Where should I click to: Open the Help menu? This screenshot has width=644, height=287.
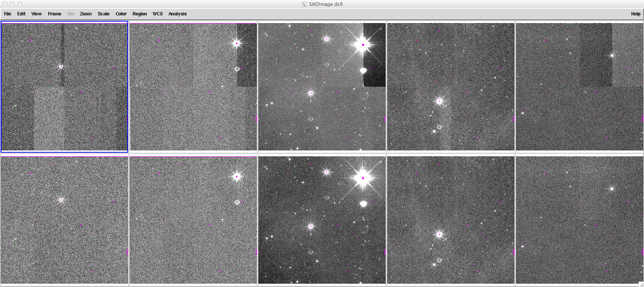click(636, 14)
